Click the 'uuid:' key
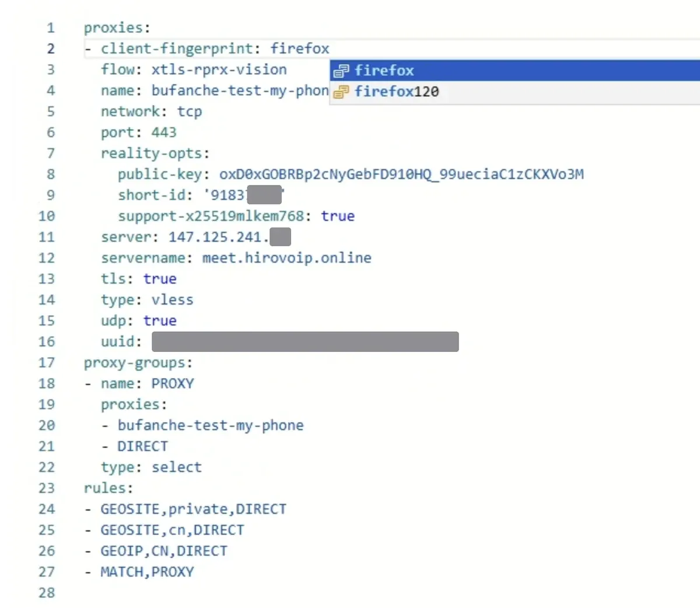The image size is (700, 608). pos(121,341)
